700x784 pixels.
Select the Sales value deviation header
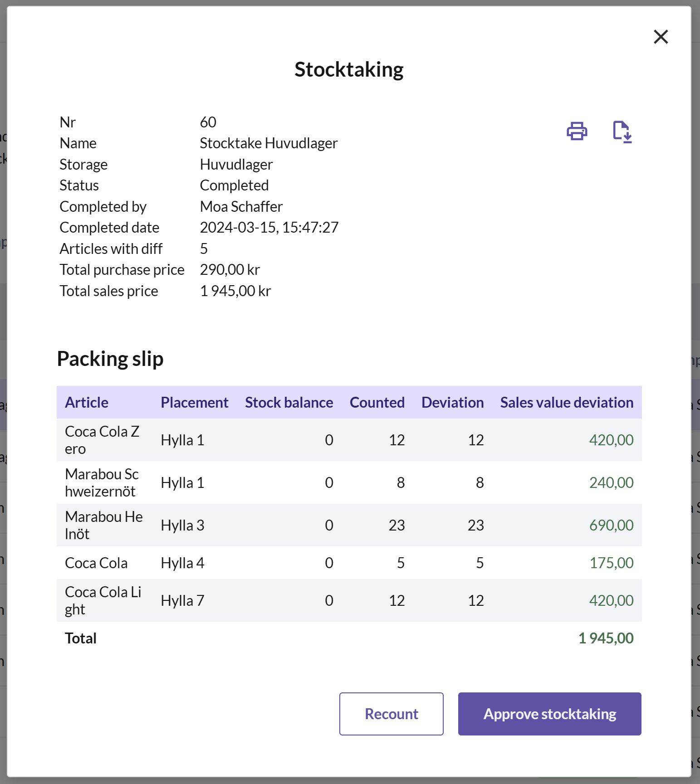point(567,403)
